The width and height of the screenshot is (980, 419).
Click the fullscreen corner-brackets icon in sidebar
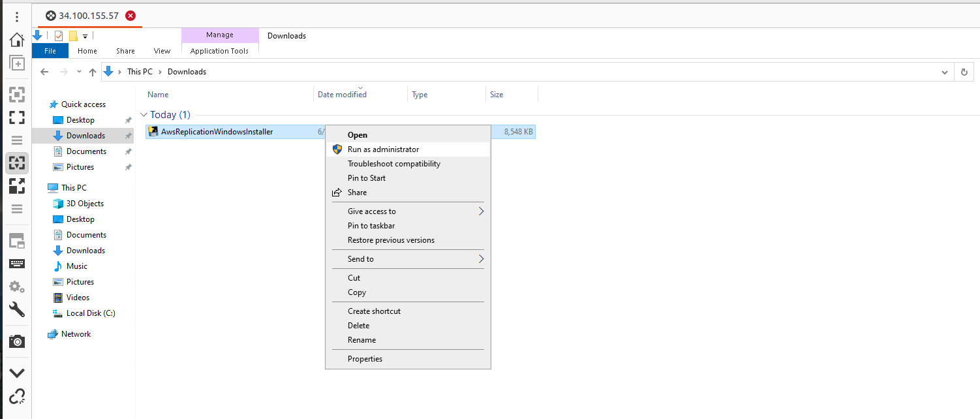click(x=17, y=117)
